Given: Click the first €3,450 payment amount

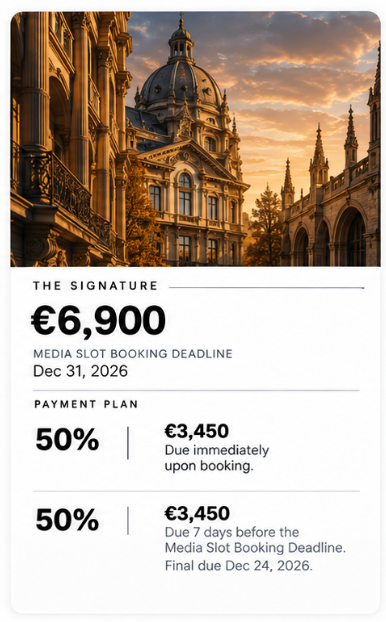Looking at the screenshot, I should pyautogui.click(x=197, y=431).
